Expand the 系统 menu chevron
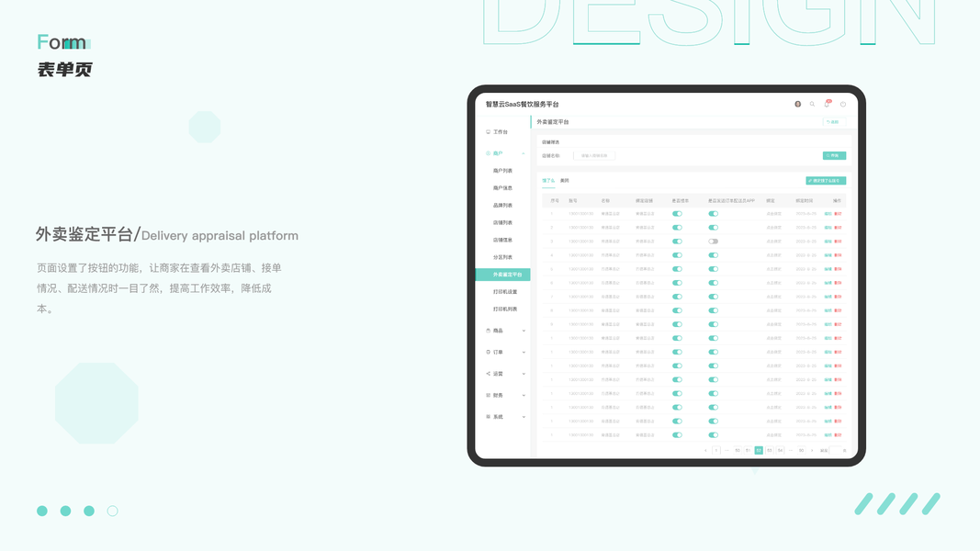This screenshot has width=980, height=551. point(524,417)
